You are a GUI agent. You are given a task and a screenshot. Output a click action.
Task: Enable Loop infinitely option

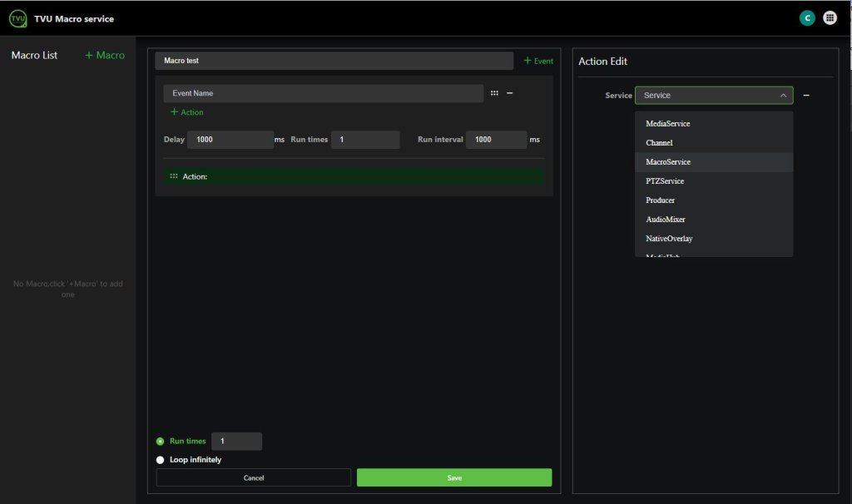(x=160, y=459)
